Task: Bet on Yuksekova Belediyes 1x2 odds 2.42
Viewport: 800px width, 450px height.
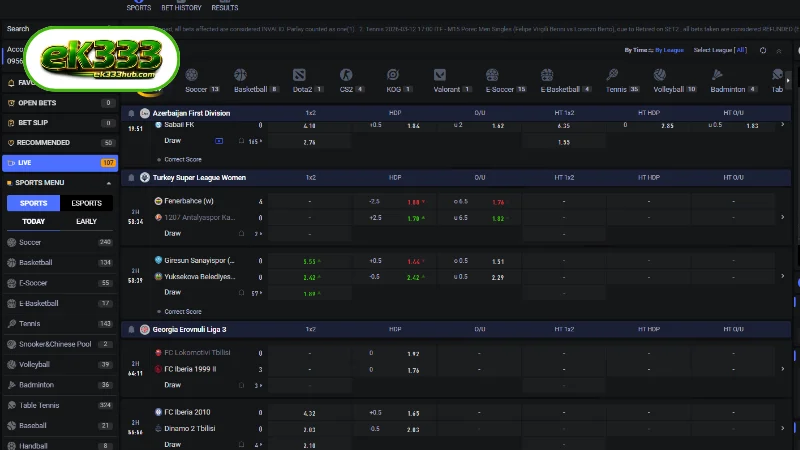Action: [310, 278]
